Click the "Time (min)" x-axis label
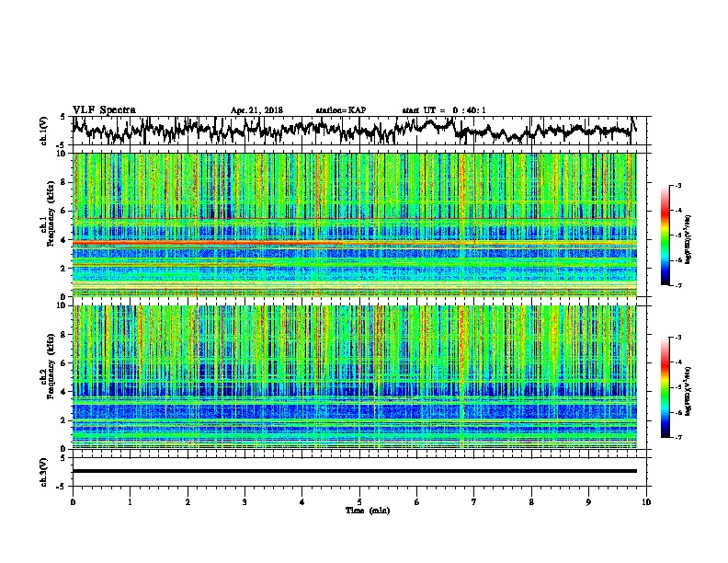The height and width of the screenshot is (563, 728). 368,511
